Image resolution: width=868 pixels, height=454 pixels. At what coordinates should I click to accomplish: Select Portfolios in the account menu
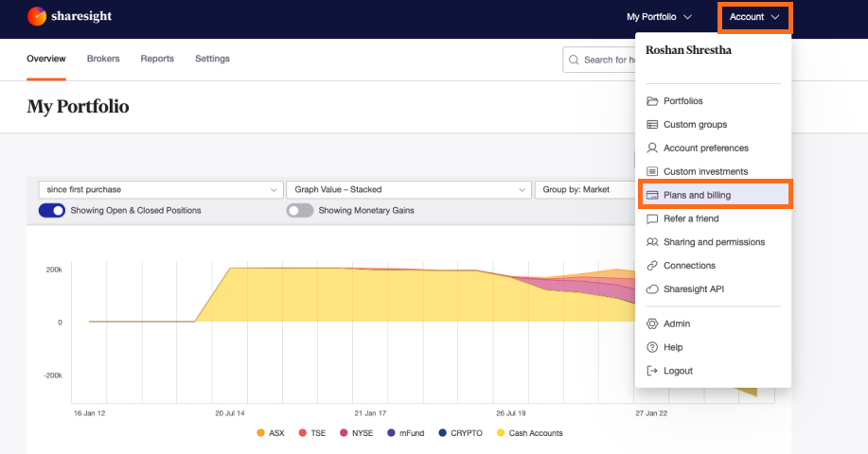(713, 101)
